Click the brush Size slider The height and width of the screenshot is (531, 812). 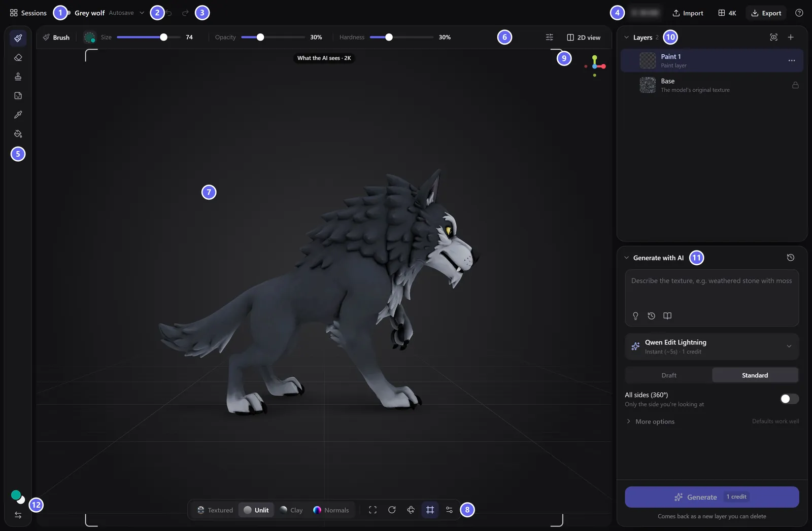click(x=149, y=37)
